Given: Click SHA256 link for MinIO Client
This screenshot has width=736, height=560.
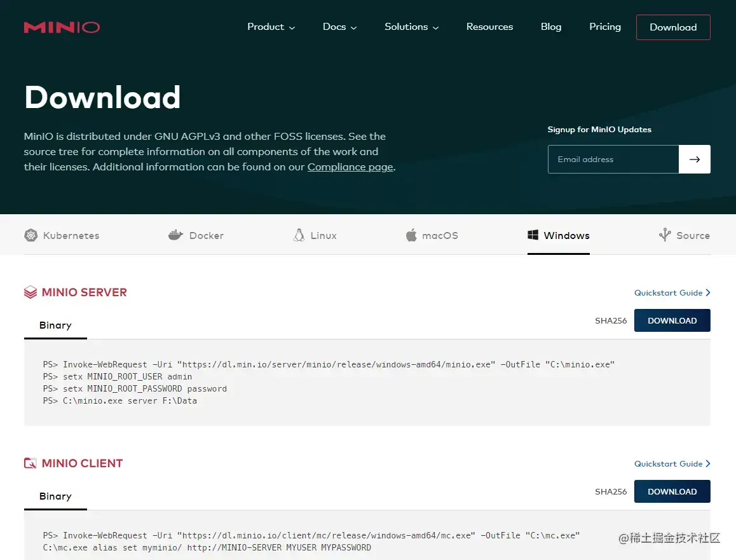Looking at the screenshot, I should click(x=611, y=491).
